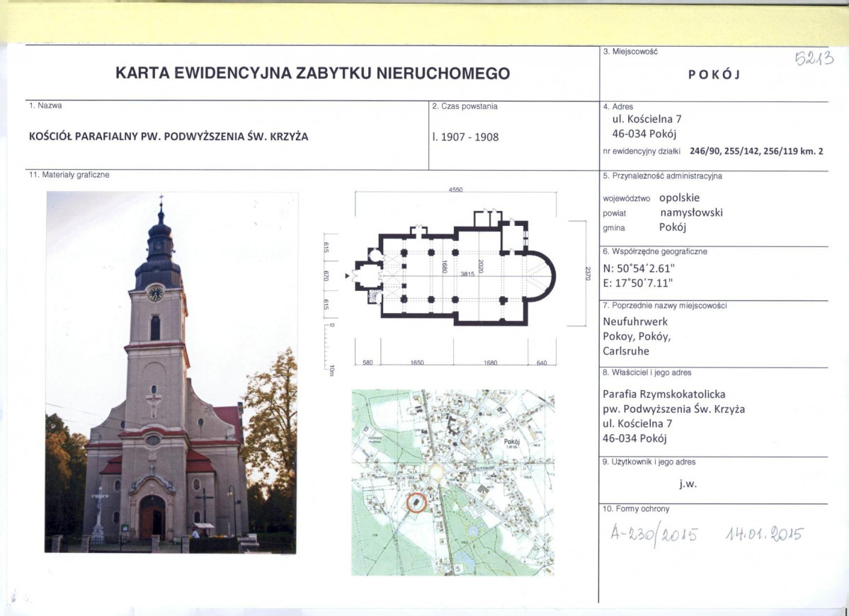Viewport: 849px width, 616px height.
Task: Click the red circle marker on the map
Action: (x=418, y=503)
